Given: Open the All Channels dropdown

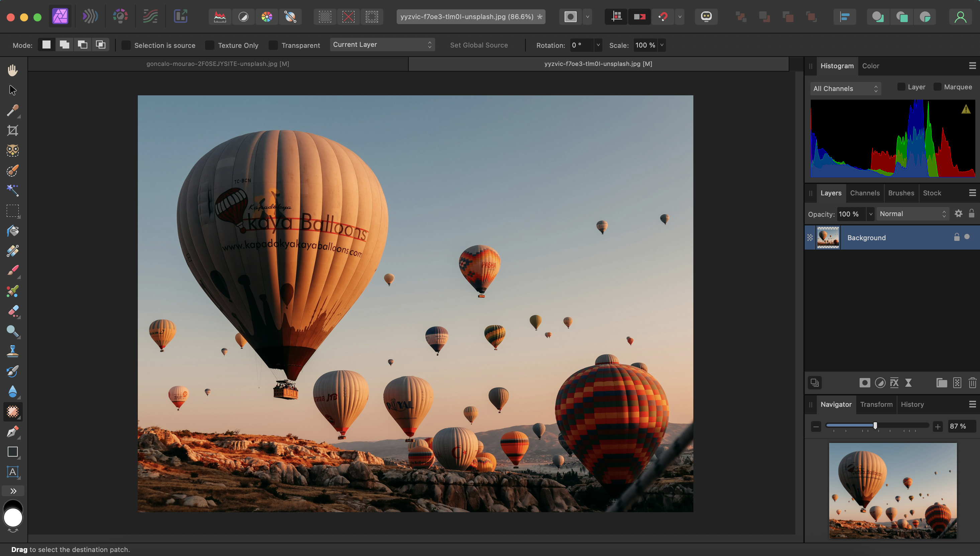Looking at the screenshot, I should point(845,89).
